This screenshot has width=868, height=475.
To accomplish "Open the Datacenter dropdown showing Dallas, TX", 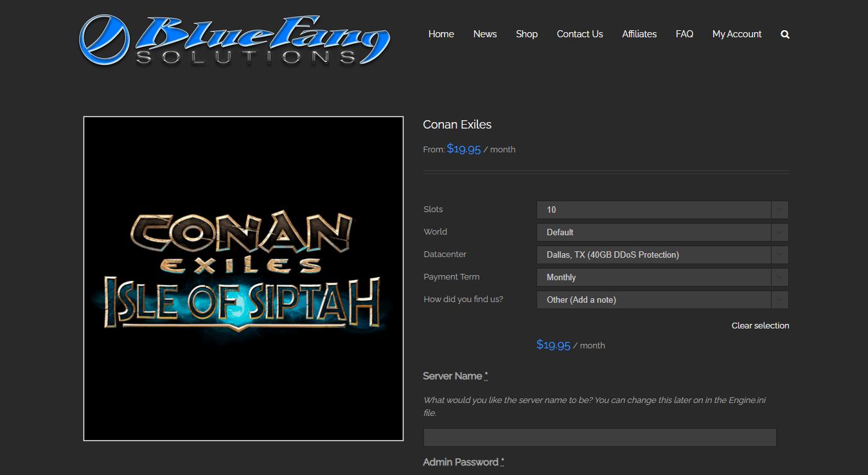I will coord(662,255).
